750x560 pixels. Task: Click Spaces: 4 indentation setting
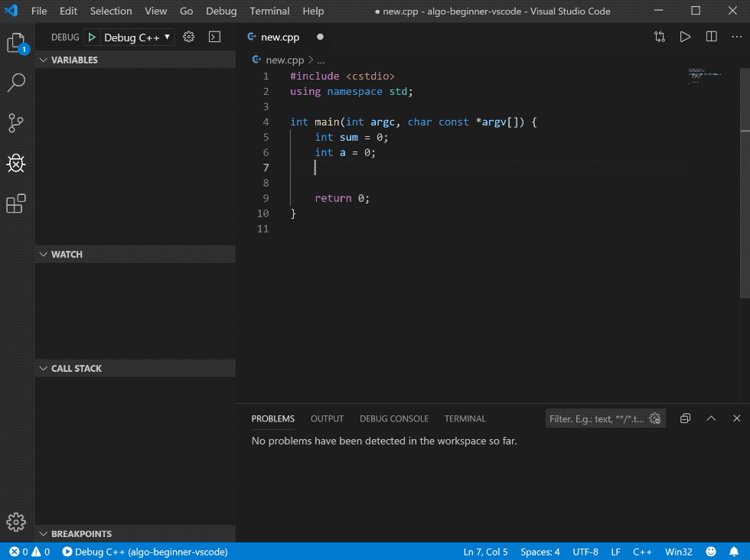540,552
